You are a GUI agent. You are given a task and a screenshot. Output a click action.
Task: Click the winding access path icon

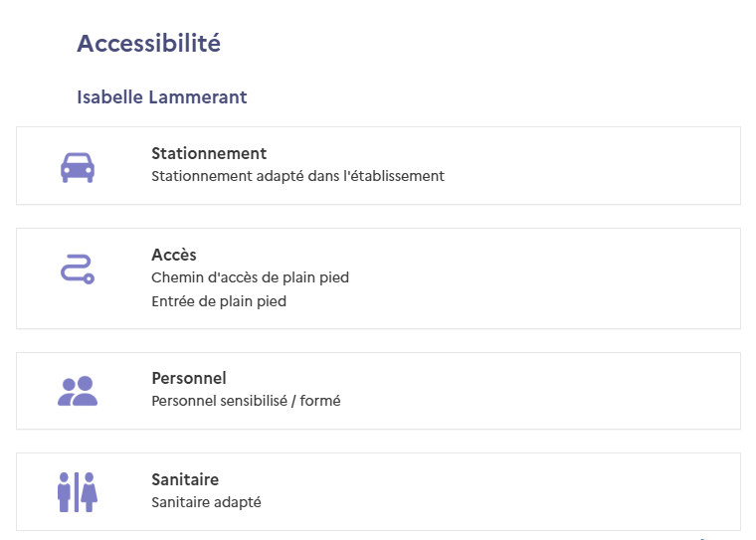[78, 269]
